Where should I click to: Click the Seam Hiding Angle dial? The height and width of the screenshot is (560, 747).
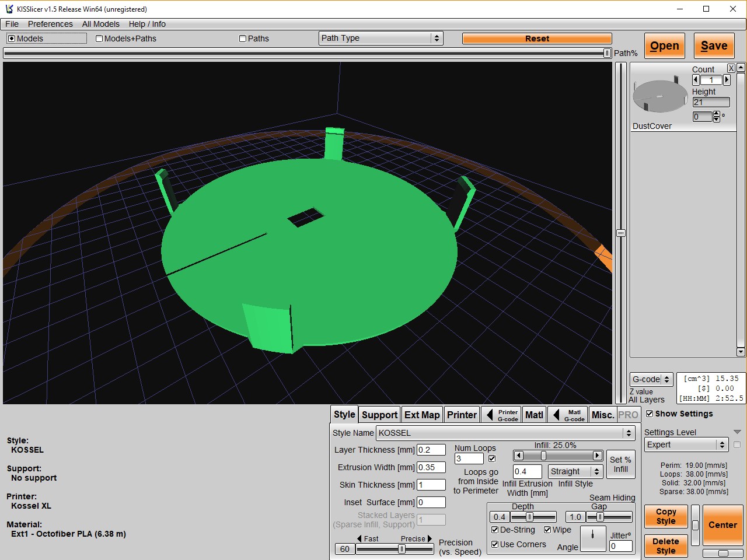pyautogui.click(x=593, y=538)
